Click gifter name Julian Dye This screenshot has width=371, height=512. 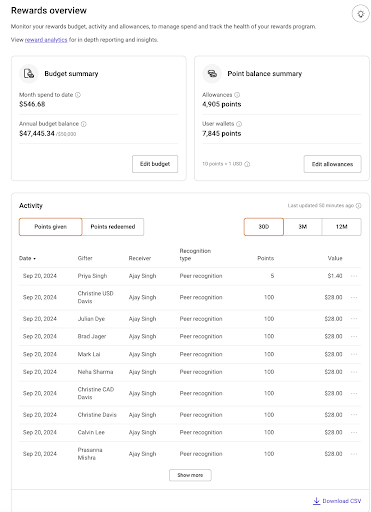(91, 319)
